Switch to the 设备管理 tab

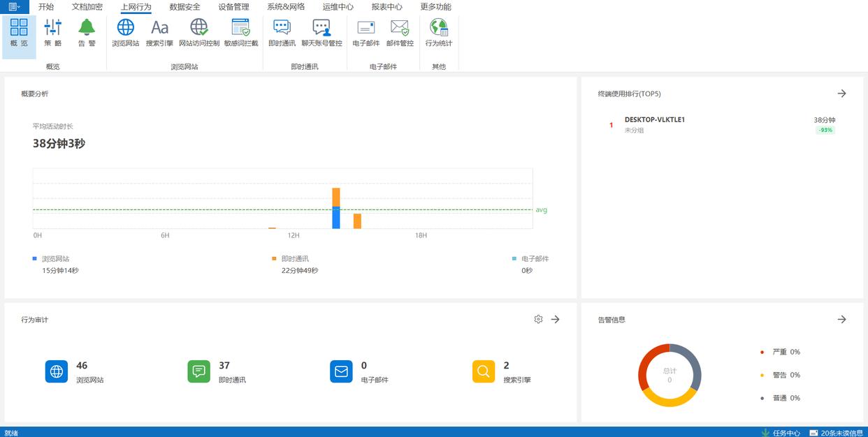pos(233,7)
